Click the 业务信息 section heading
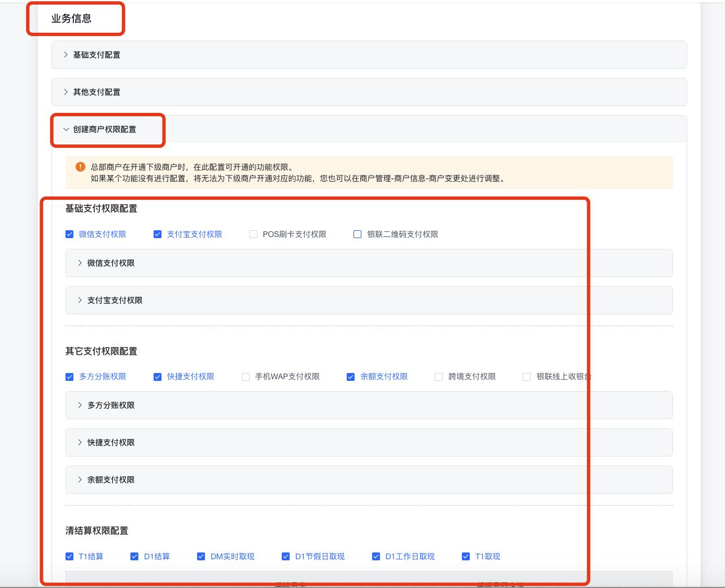This screenshot has height=588, width=725. click(71, 19)
